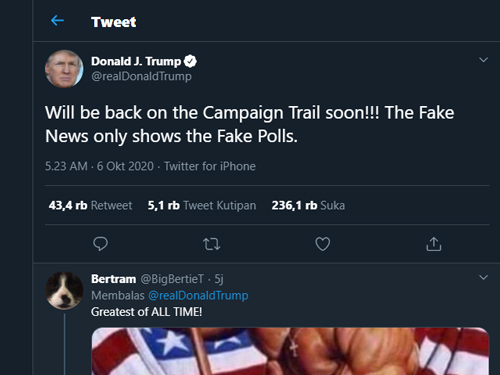View the 5,1 rb Tweet Kutipan list
This screenshot has height=375, width=500.
point(202,205)
